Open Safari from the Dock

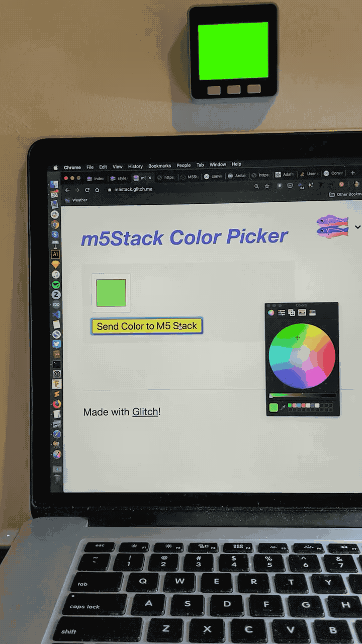[x=57, y=434]
